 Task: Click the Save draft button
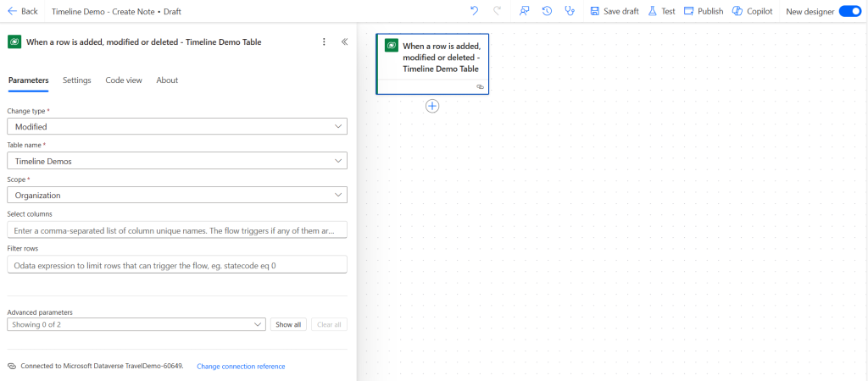click(615, 11)
